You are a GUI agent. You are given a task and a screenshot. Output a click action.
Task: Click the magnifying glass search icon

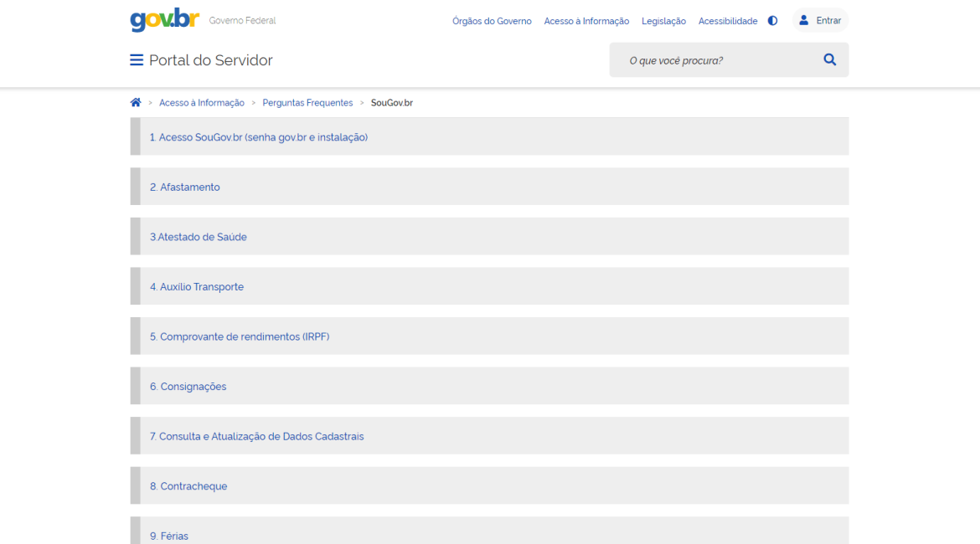click(x=829, y=60)
